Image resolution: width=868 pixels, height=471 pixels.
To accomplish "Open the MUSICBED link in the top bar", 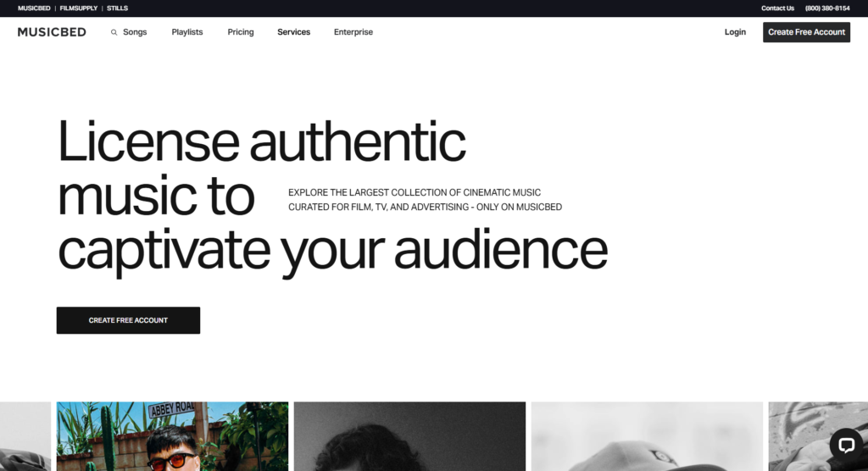I will coord(34,8).
